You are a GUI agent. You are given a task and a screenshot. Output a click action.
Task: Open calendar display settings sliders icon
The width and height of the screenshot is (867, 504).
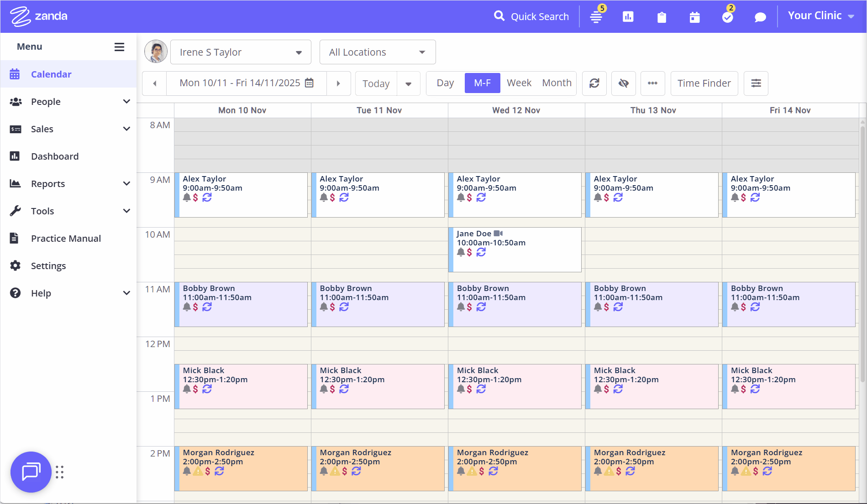(756, 83)
